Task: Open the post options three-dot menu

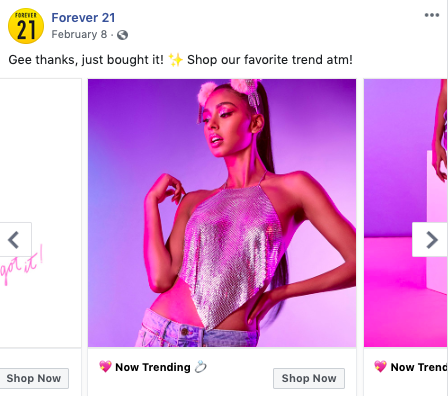Action: point(432,15)
